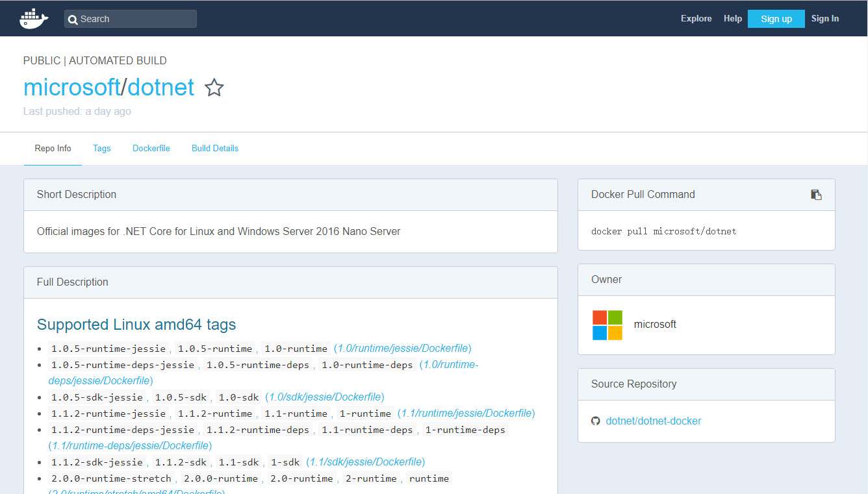This screenshot has height=494, width=868.
Task: Switch to the Dockerfile tab
Action: (151, 149)
